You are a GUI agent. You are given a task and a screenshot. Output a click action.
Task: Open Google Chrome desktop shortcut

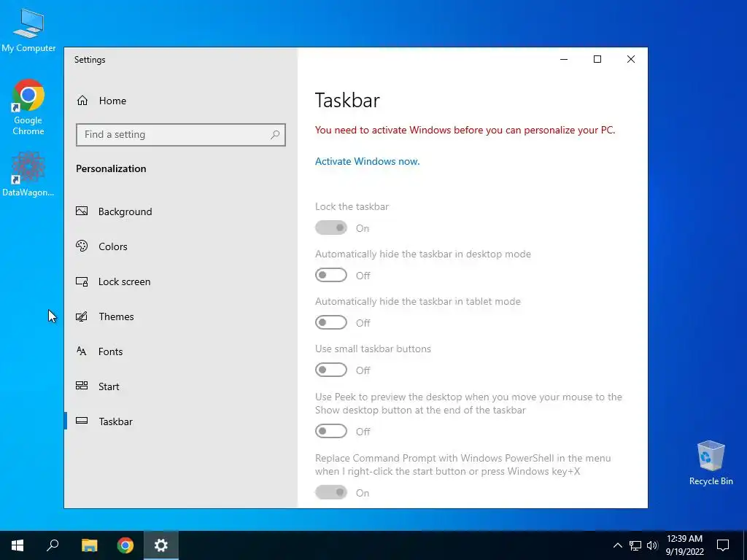pos(28,107)
